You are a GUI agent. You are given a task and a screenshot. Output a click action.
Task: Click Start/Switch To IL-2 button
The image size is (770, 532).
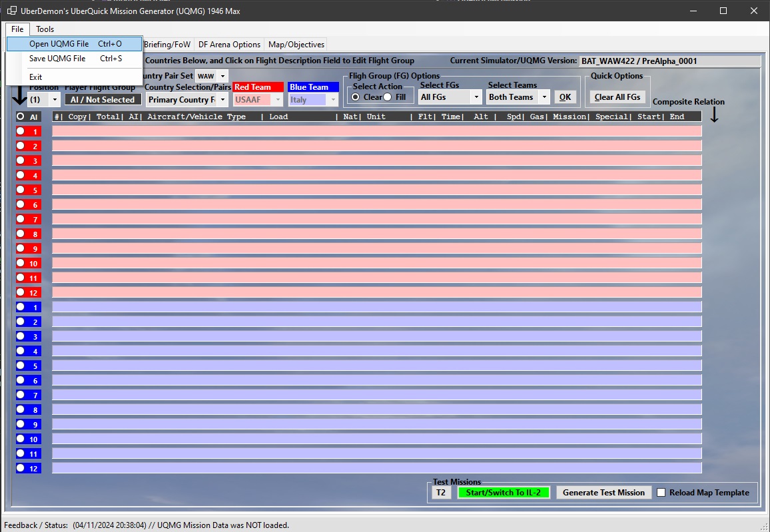click(504, 493)
